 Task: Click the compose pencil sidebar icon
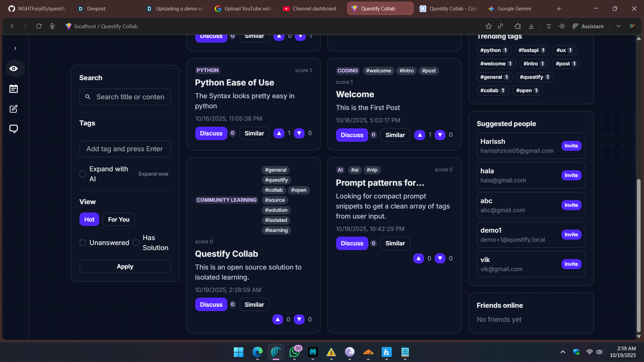point(14,109)
